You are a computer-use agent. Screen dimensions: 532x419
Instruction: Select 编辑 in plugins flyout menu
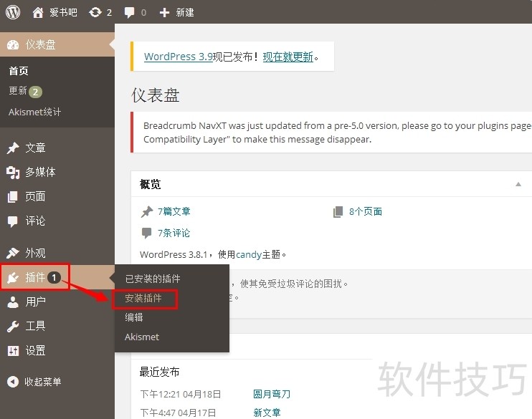point(134,317)
